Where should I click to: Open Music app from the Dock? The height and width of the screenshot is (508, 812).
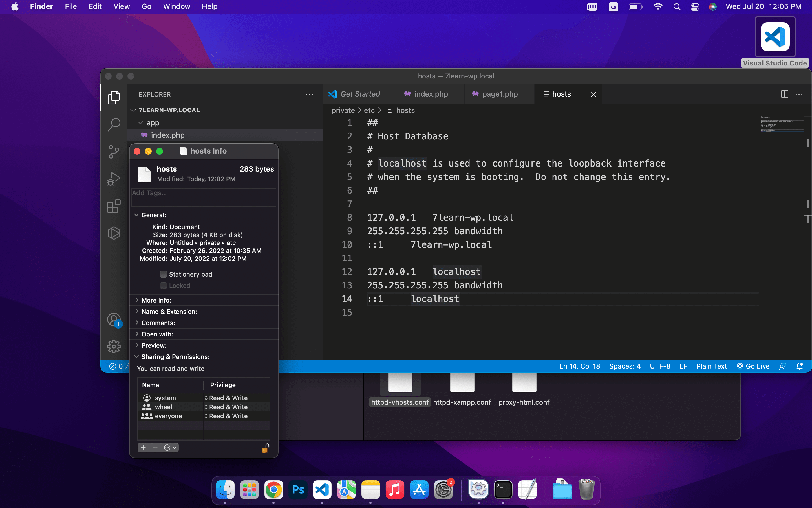(x=395, y=490)
